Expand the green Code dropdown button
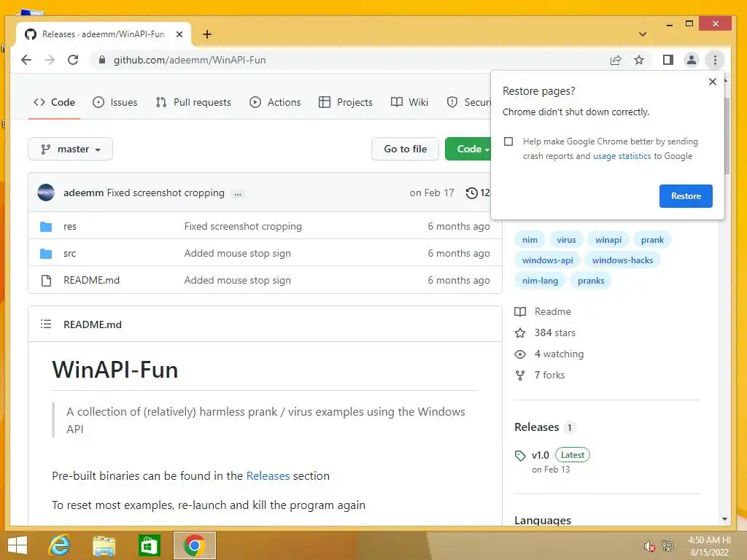747x560 pixels. tap(468, 149)
